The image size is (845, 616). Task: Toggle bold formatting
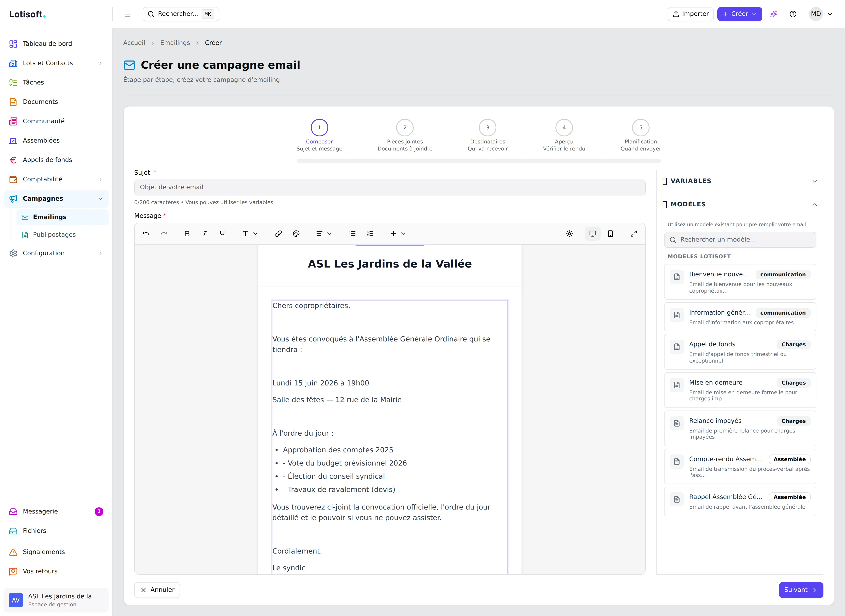(187, 234)
